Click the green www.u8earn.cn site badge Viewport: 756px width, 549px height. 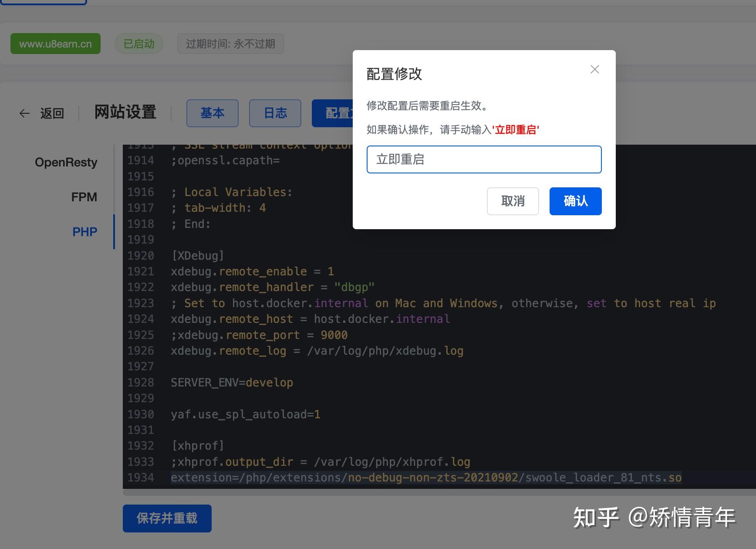[x=55, y=43]
